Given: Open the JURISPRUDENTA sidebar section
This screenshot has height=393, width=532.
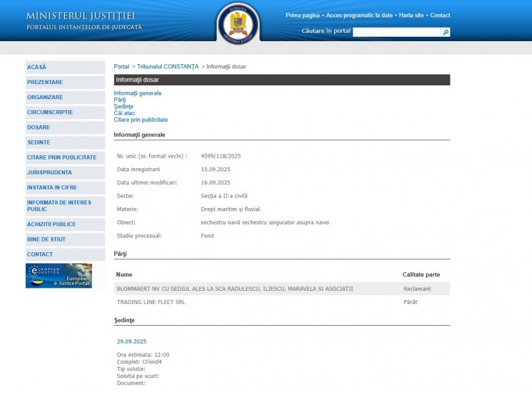Looking at the screenshot, I should click(65, 173).
